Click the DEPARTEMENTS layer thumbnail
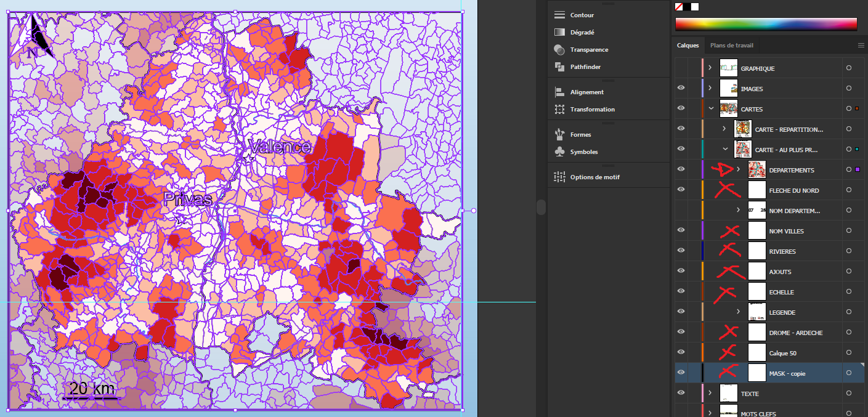Viewport: 868px width, 417px height. pyautogui.click(x=757, y=170)
